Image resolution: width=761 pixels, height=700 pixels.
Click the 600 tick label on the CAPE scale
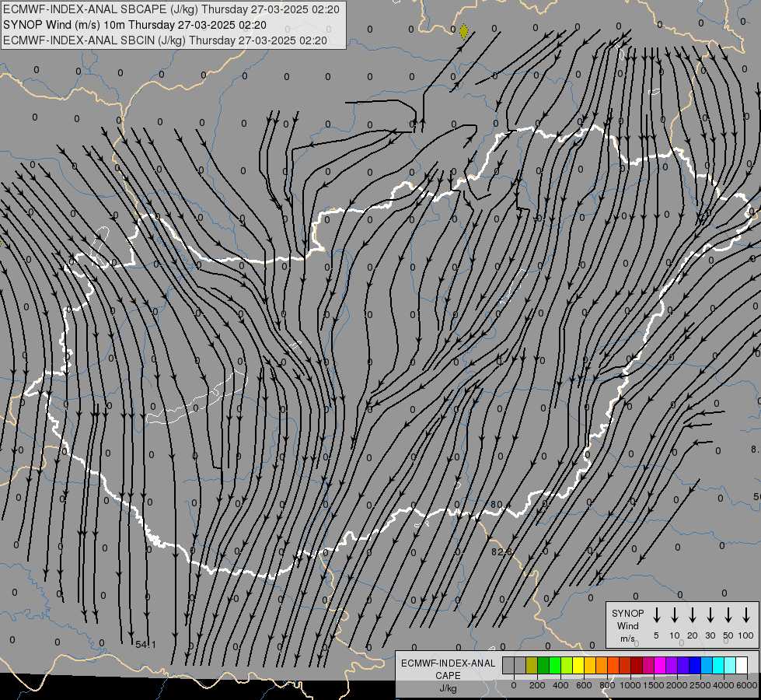[x=584, y=685]
